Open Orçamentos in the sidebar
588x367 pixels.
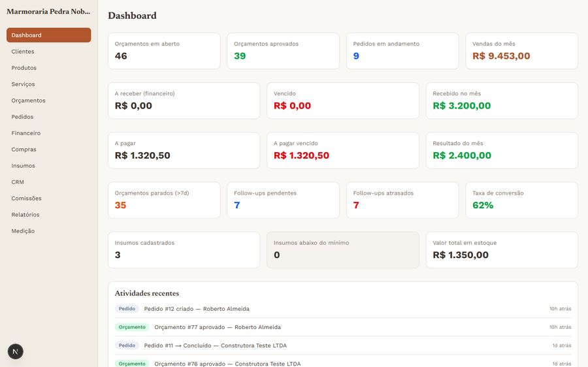click(x=49, y=101)
